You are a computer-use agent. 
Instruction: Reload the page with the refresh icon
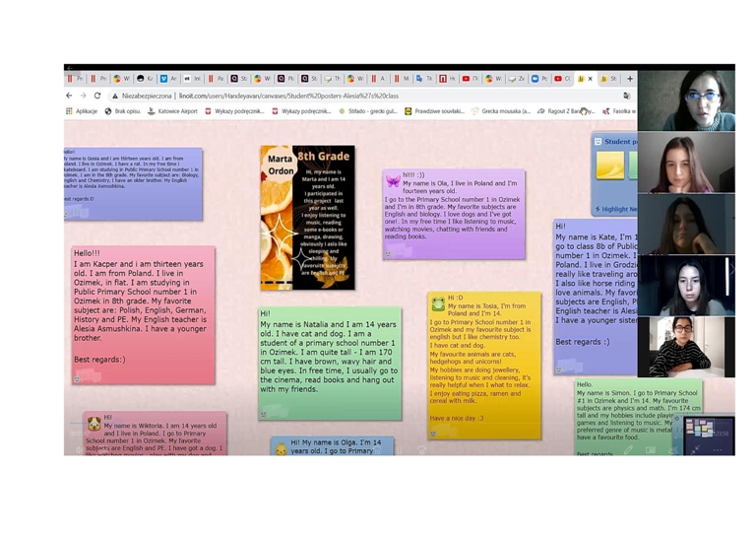point(97,97)
